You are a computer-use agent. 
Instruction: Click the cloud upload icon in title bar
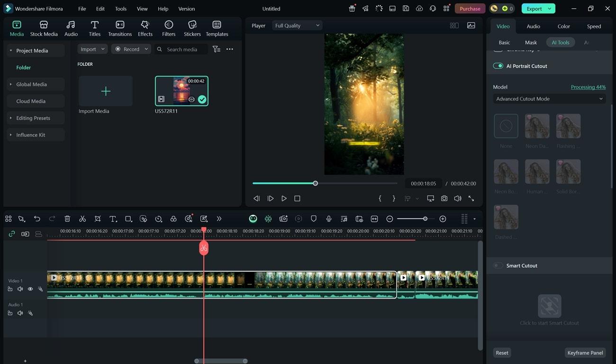419,9
